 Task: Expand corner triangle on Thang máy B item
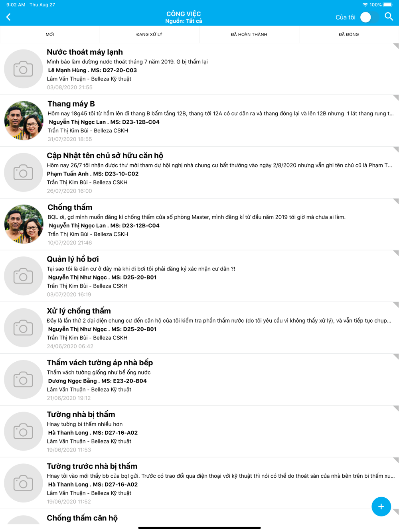(x=396, y=98)
